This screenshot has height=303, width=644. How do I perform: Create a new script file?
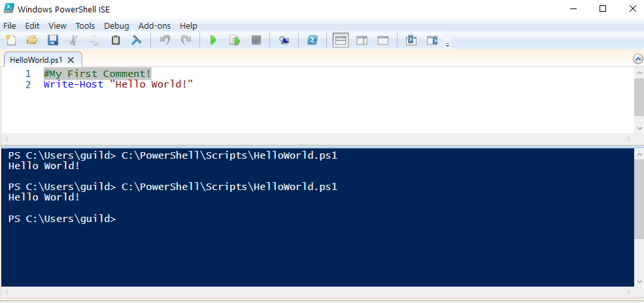click(10, 40)
